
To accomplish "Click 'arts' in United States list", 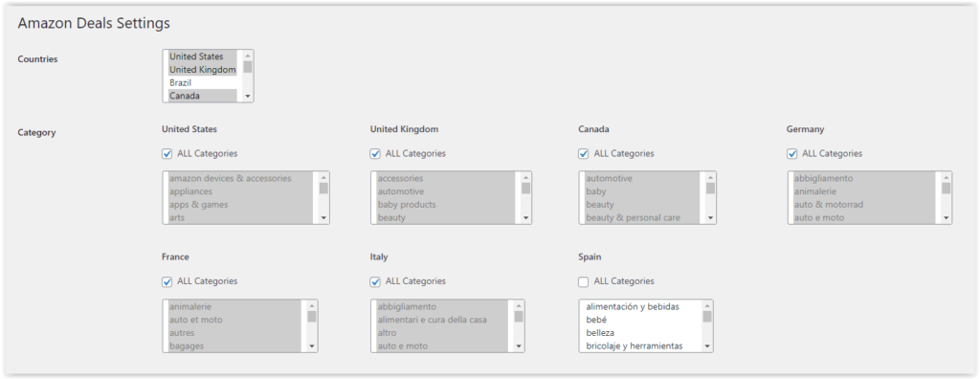I will (240, 217).
